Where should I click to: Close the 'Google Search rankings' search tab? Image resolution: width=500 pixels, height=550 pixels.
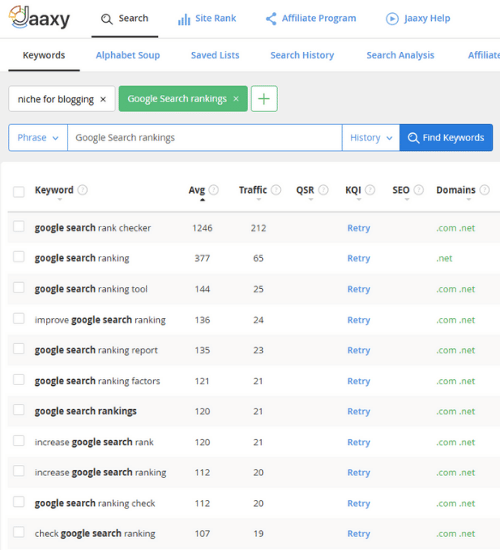click(x=236, y=99)
